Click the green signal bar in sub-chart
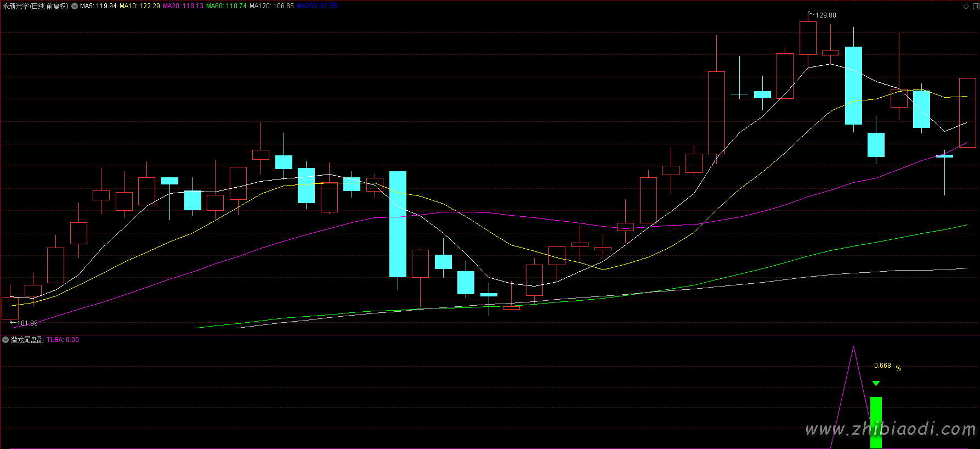The image size is (980, 449). coord(876,422)
